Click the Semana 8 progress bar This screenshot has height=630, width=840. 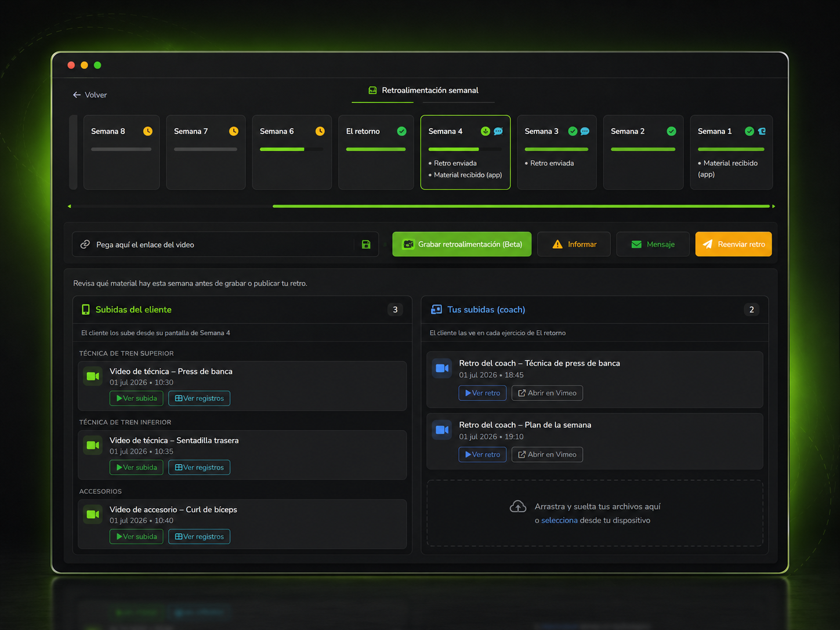121,149
